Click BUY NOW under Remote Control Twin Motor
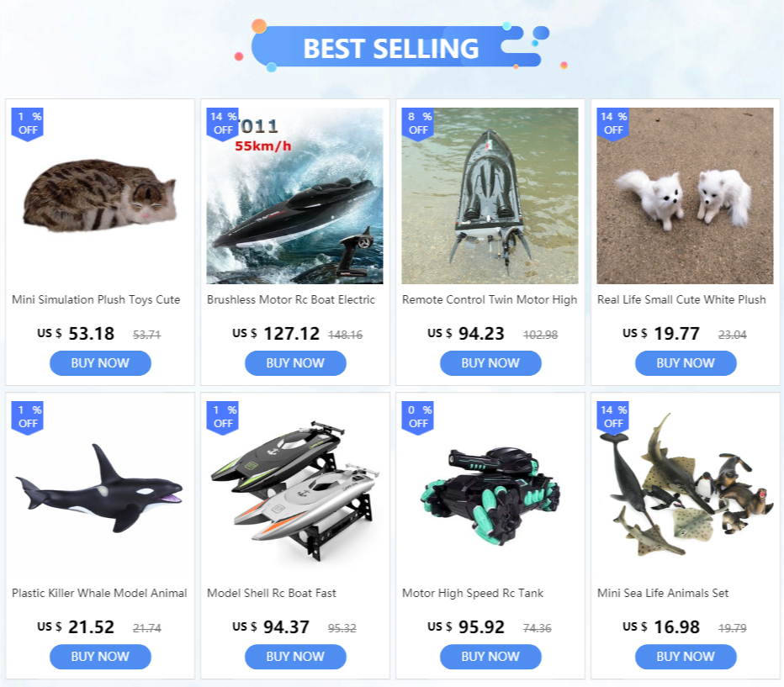The image size is (784, 687). click(490, 363)
